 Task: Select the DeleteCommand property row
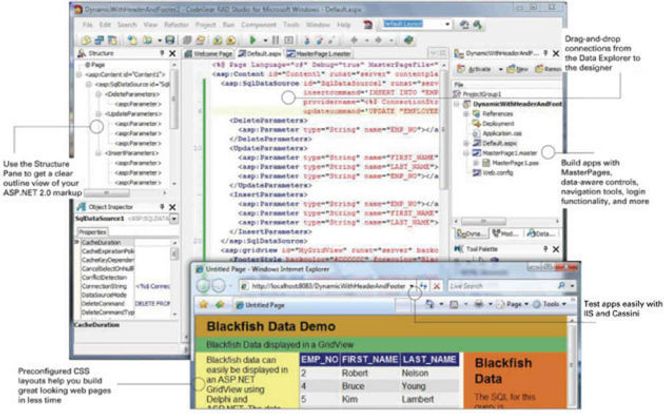coord(126,304)
